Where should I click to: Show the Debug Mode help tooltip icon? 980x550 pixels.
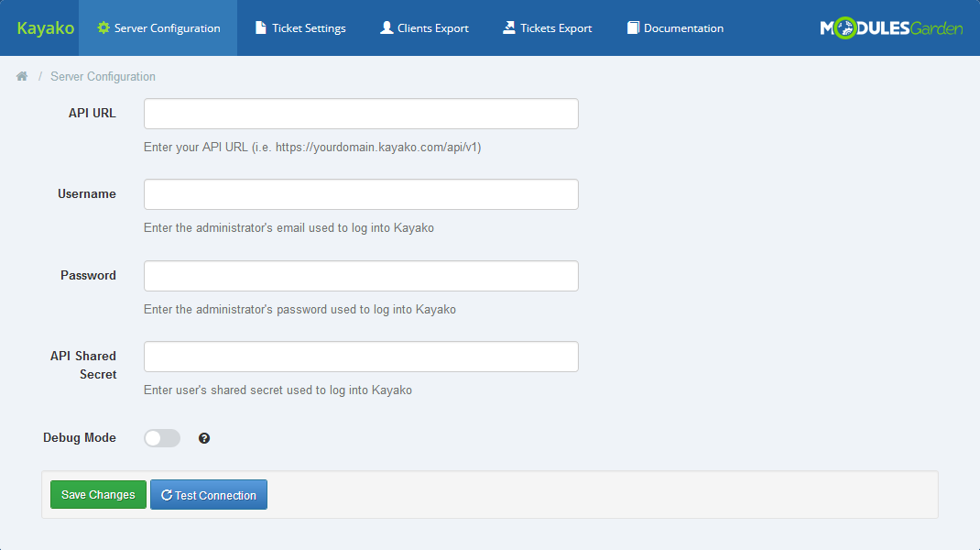coord(203,438)
